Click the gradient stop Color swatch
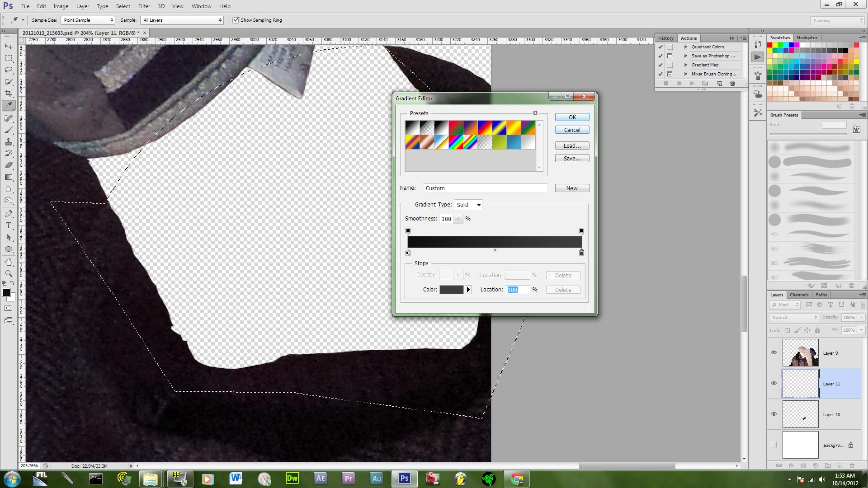The height and width of the screenshot is (488, 868). pyautogui.click(x=451, y=290)
